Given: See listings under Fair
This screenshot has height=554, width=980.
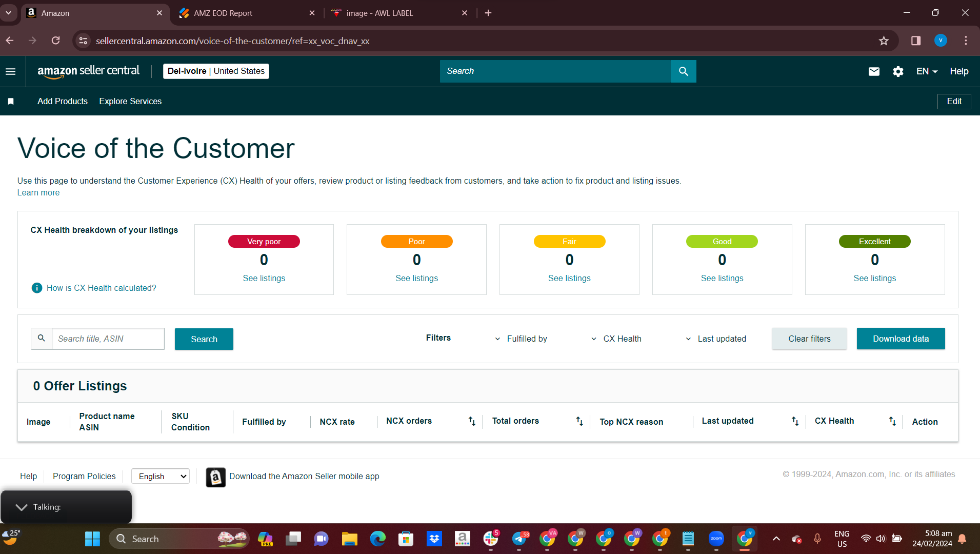Looking at the screenshot, I should point(569,279).
